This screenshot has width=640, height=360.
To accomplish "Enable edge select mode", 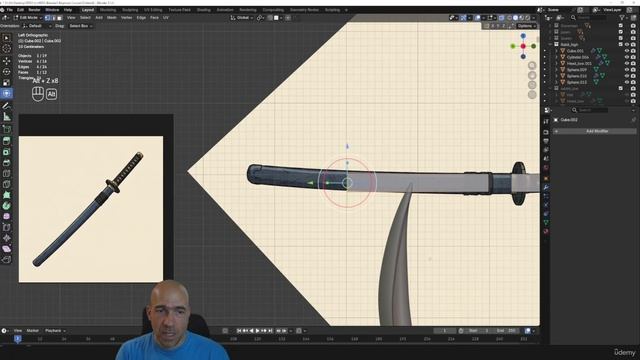I will tap(53, 18).
